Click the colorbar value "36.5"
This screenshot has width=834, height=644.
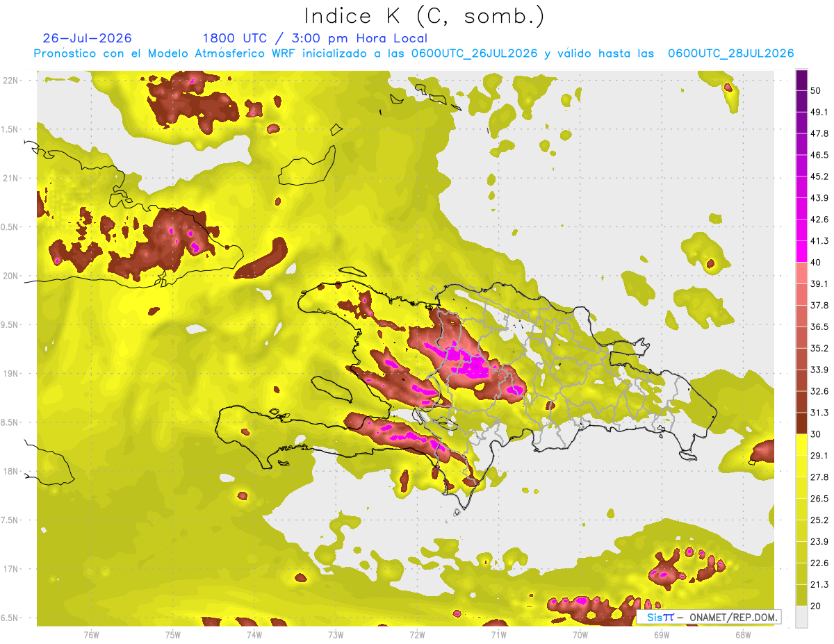click(x=819, y=327)
